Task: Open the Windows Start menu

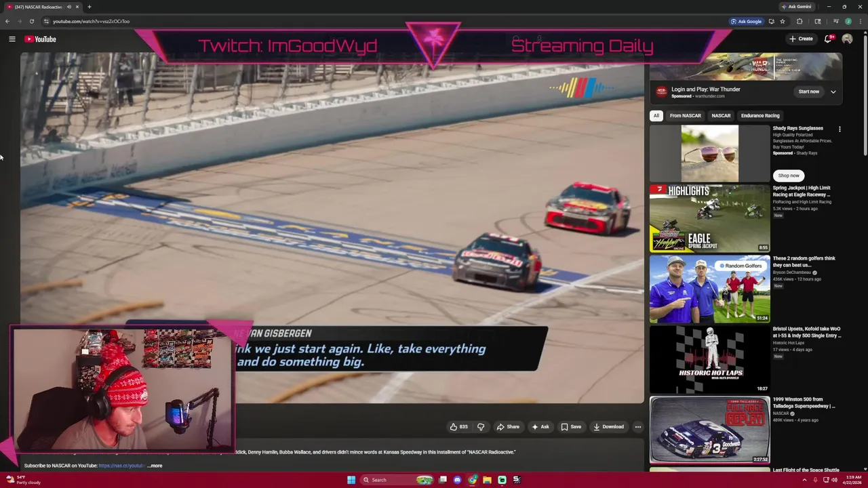Action: pos(351,480)
